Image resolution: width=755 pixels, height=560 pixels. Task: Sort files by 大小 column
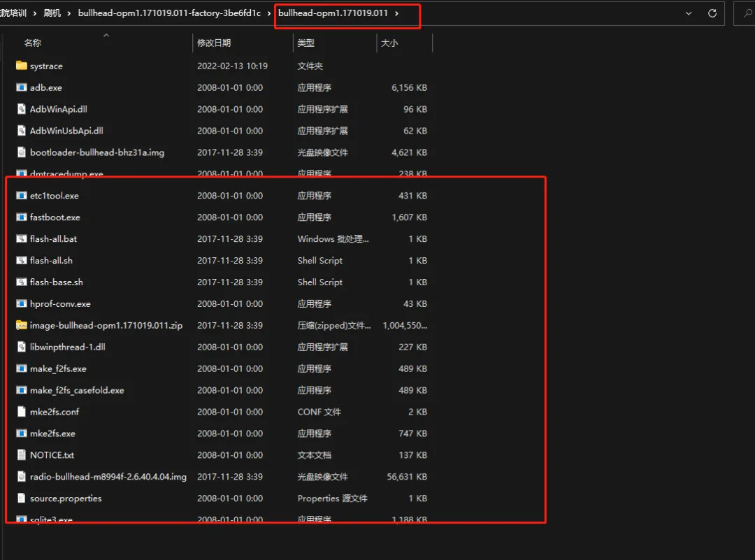(x=389, y=43)
